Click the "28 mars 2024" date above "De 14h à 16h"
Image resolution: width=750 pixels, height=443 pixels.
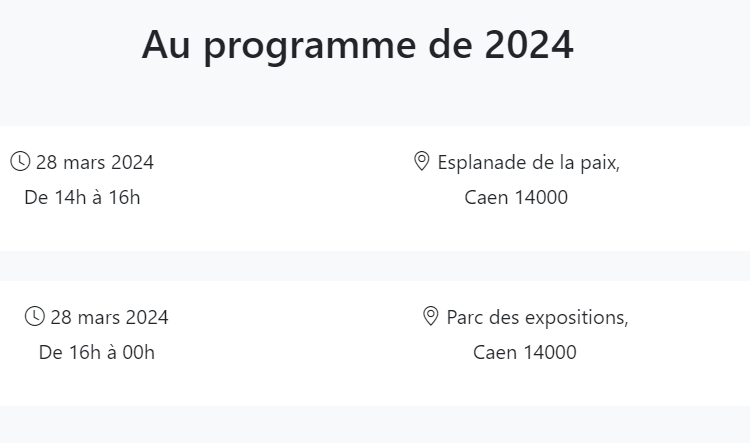pyautogui.click(x=95, y=163)
